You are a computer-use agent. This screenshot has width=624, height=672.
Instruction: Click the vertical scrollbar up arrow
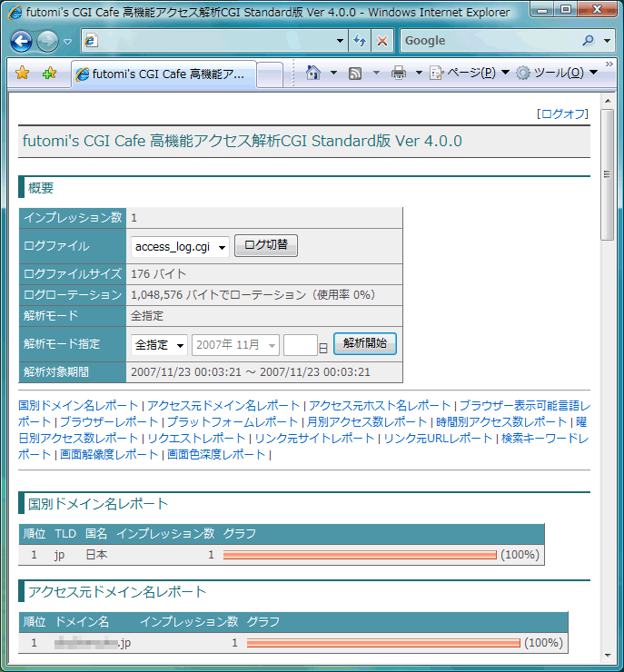coord(608,101)
